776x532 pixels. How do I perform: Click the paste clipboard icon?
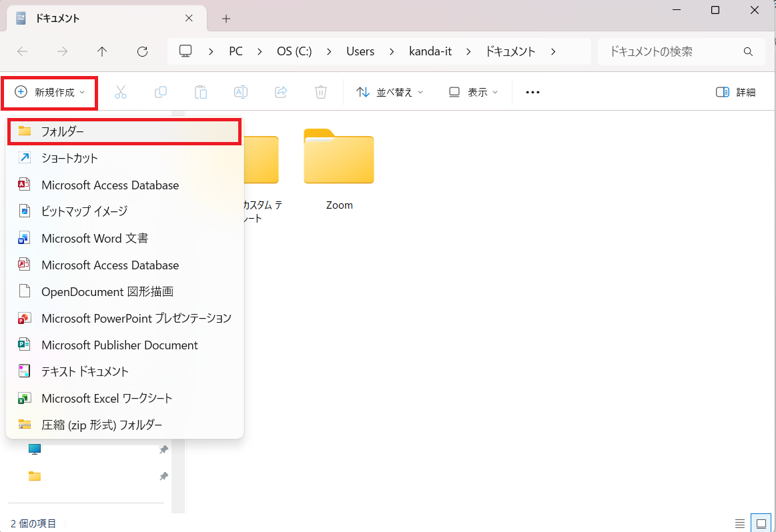pos(201,92)
